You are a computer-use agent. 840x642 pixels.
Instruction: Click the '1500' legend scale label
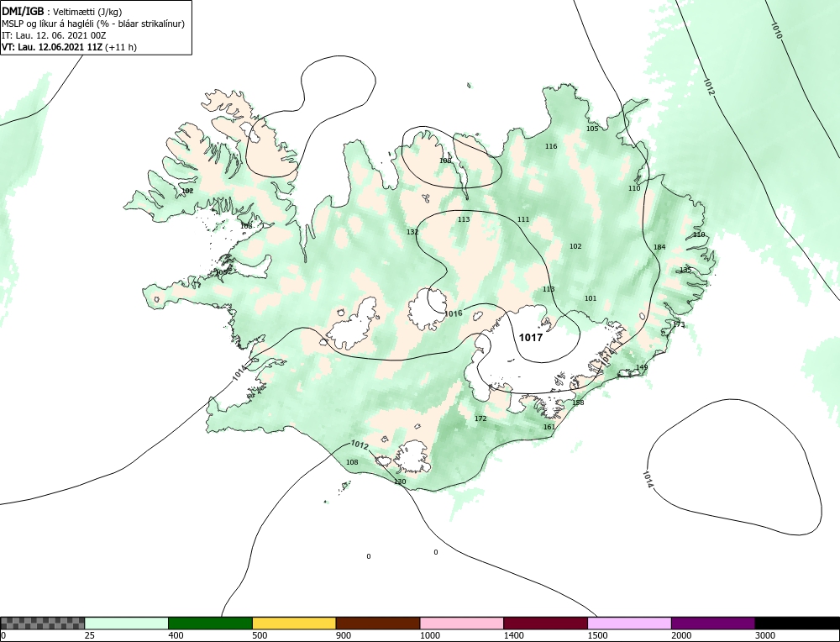pyautogui.click(x=597, y=635)
